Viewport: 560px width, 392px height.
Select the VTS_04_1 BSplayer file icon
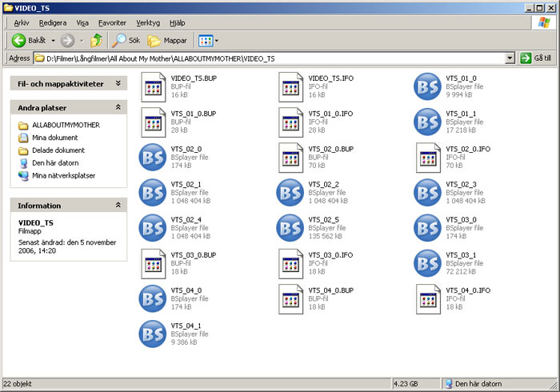point(154,333)
